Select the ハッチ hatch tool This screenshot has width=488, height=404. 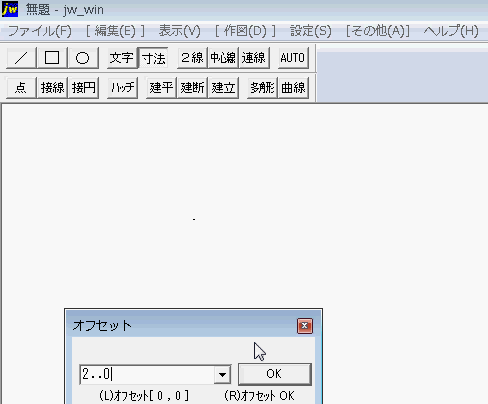122,88
